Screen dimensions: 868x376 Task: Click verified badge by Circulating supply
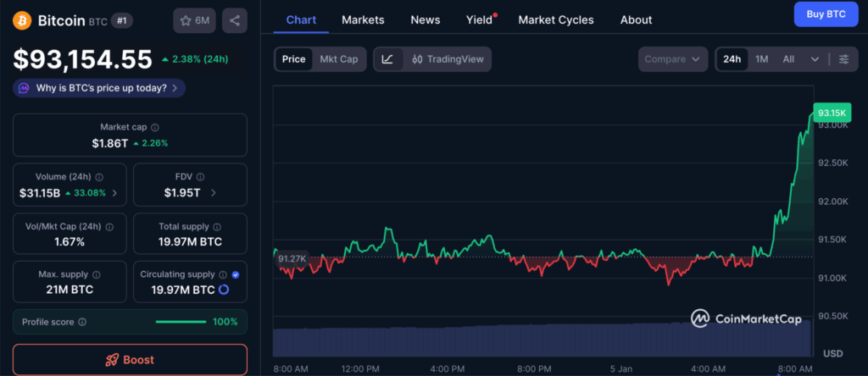(235, 275)
